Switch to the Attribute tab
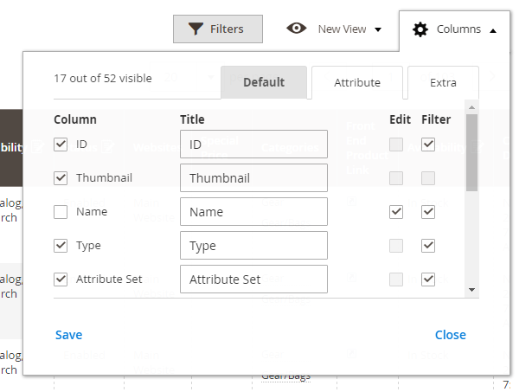The height and width of the screenshot is (392, 532). [x=357, y=82]
